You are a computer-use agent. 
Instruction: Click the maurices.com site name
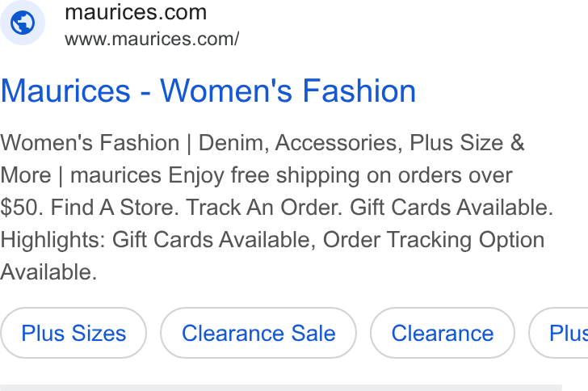(136, 12)
